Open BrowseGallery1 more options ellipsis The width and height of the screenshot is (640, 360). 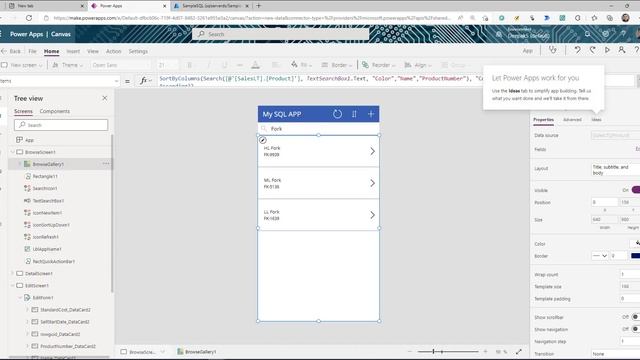pyautogui.click(x=106, y=164)
